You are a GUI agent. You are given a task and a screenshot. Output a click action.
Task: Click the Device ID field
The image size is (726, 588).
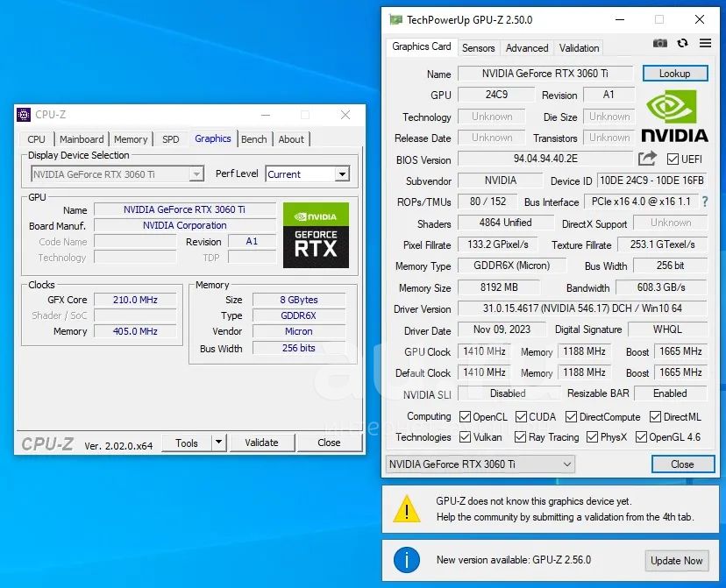point(652,180)
